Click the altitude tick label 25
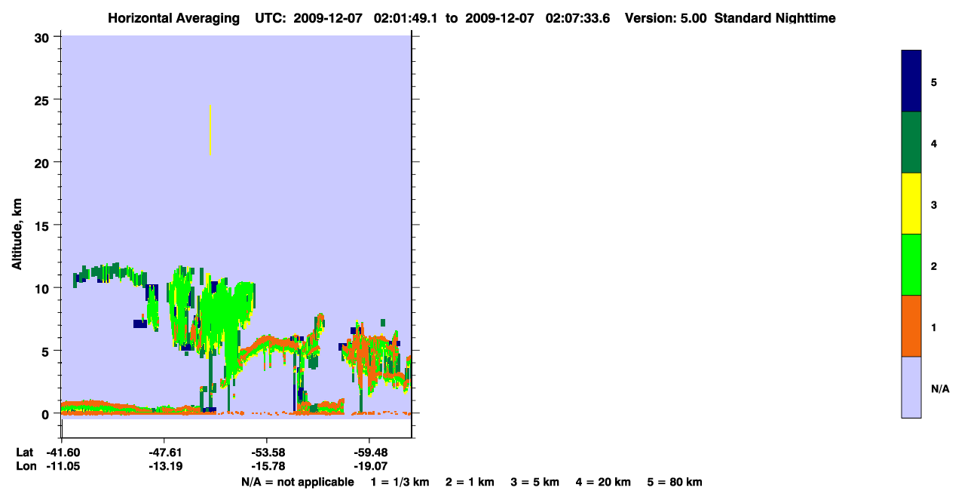The image size is (980, 503). tap(43, 100)
